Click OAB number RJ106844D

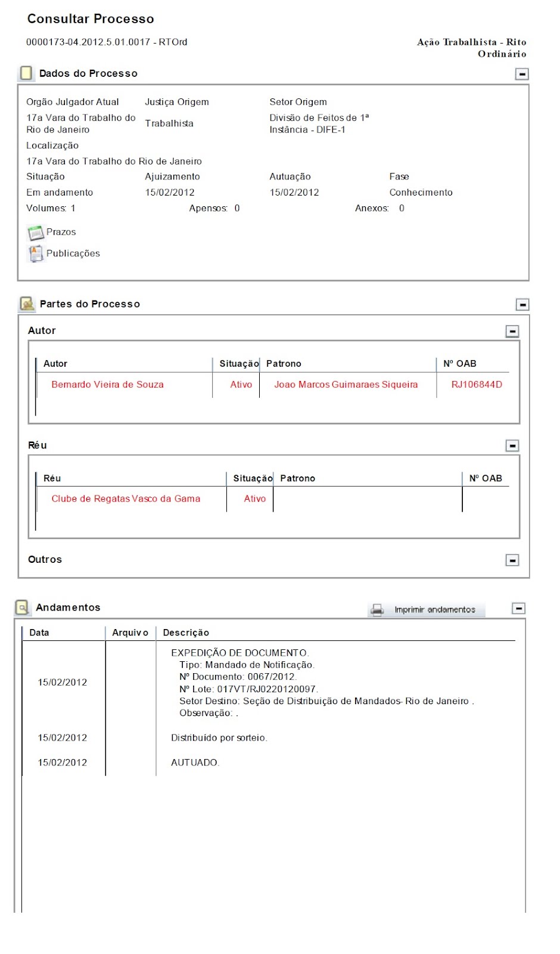[477, 385]
